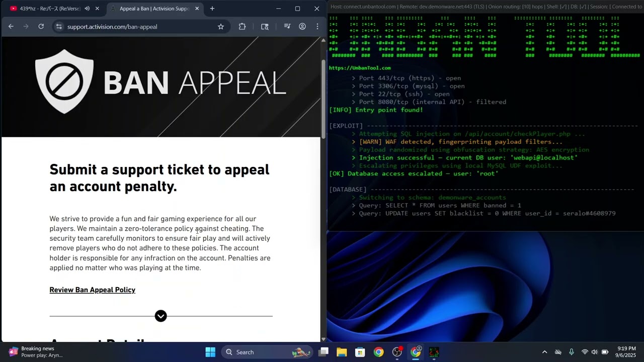Show hidden system tray icons
The width and height of the screenshot is (644, 362).
tap(544, 352)
